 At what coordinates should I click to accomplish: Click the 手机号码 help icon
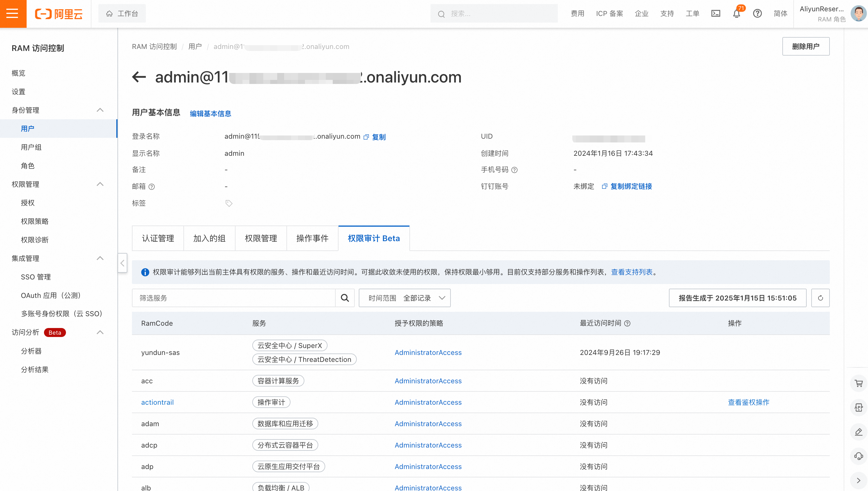click(x=514, y=170)
